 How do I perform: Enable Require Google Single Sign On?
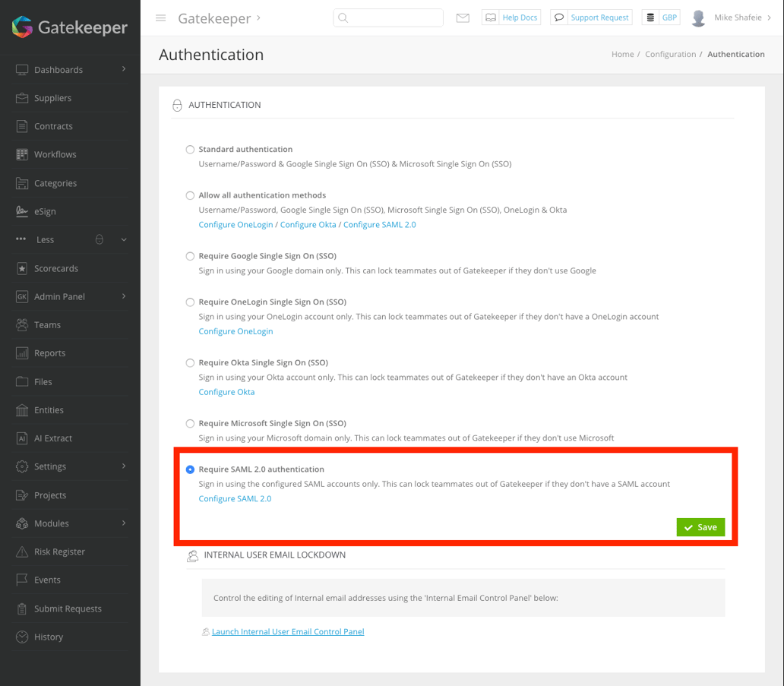pyautogui.click(x=190, y=256)
